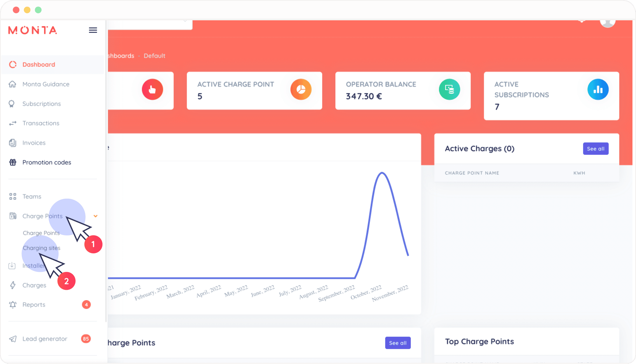Click See all beside Charge Points list

(397, 343)
